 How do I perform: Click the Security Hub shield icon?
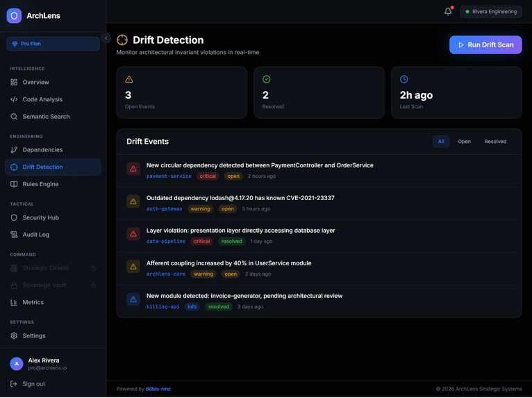pyautogui.click(x=14, y=217)
